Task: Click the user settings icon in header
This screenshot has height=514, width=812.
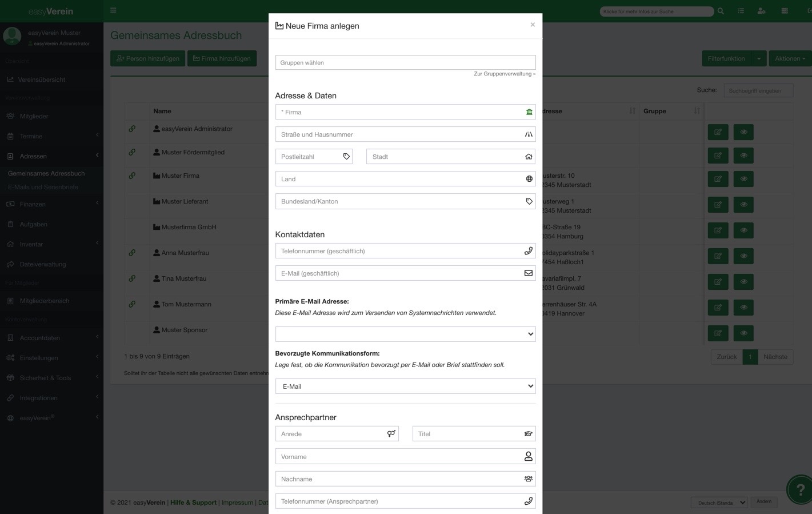Action: 761,11
